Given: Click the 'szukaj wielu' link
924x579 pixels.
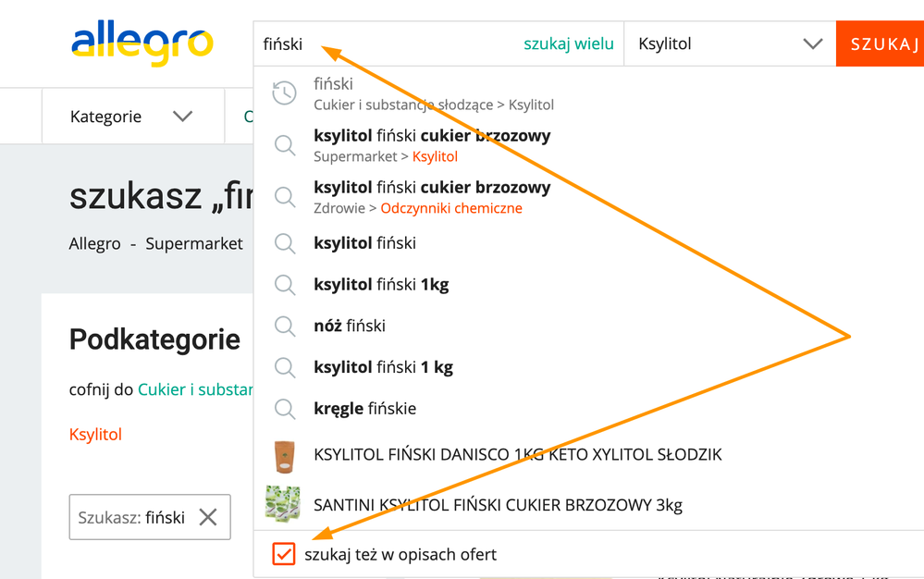Looking at the screenshot, I should (x=569, y=43).
